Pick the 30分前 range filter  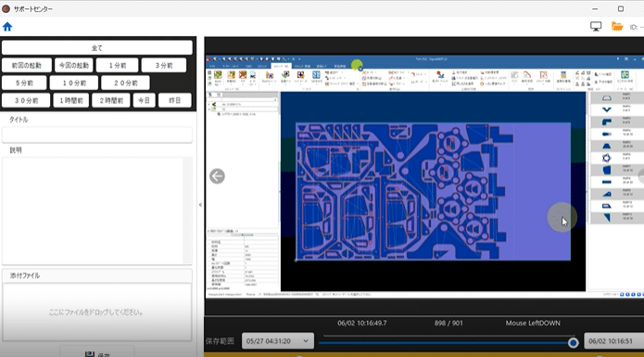point(26,101)
